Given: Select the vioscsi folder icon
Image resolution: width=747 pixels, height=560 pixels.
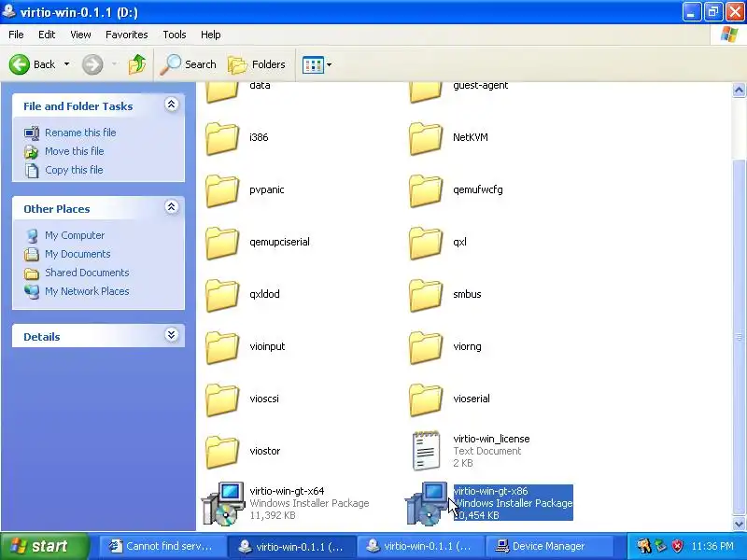Looking at the screenshot, I should pyautogui.click(x=222, y=400).
